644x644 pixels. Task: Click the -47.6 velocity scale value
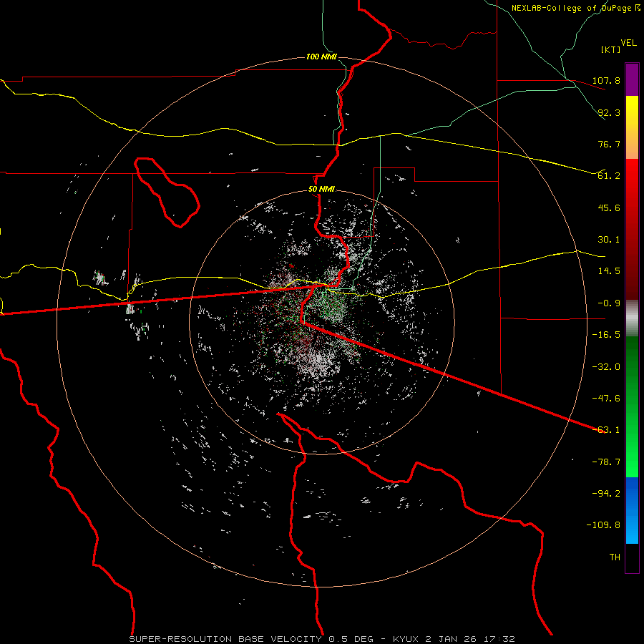coord(606,399)
